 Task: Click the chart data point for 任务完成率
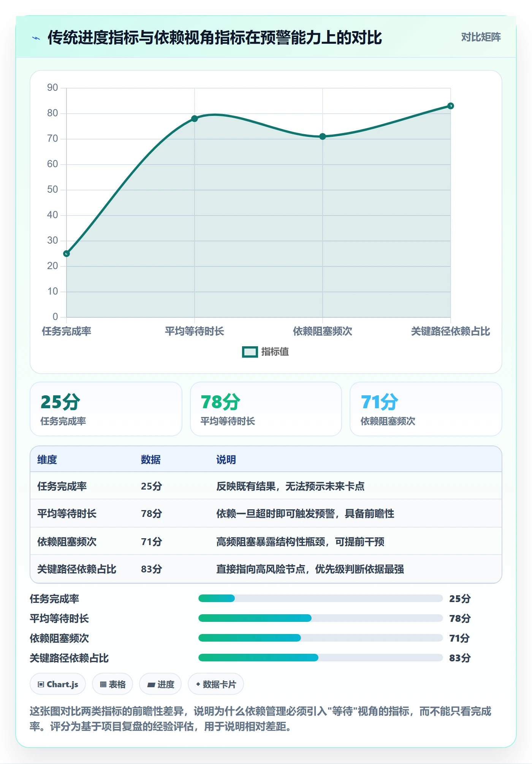(66, 254)
